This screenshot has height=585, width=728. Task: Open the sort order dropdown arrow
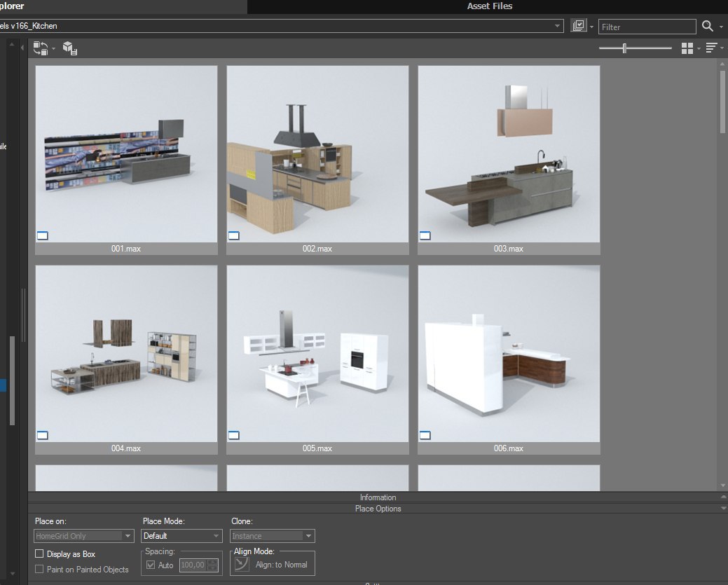[x=722, y=48]
